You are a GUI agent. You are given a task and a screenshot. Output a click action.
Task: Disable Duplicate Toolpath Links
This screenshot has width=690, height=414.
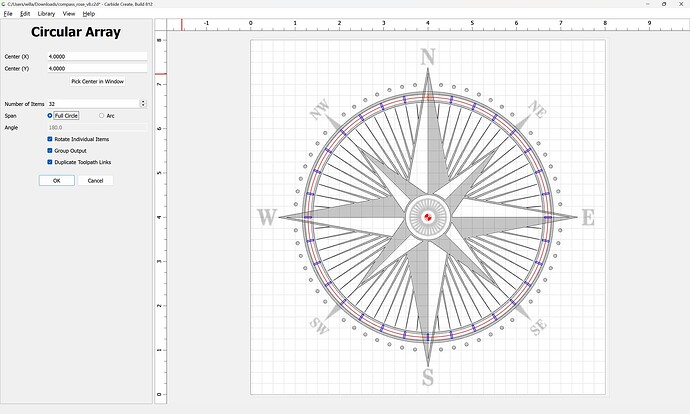pyautogui.click(x=51, y=162)
